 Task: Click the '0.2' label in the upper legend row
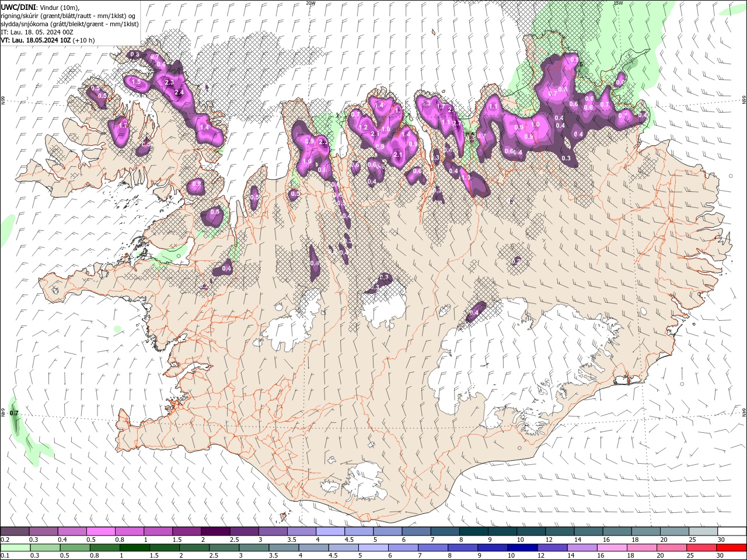(5, 540)
